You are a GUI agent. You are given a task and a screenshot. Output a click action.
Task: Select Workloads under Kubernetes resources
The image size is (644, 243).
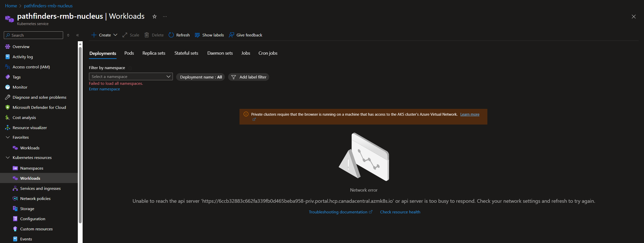click(39, 178)
